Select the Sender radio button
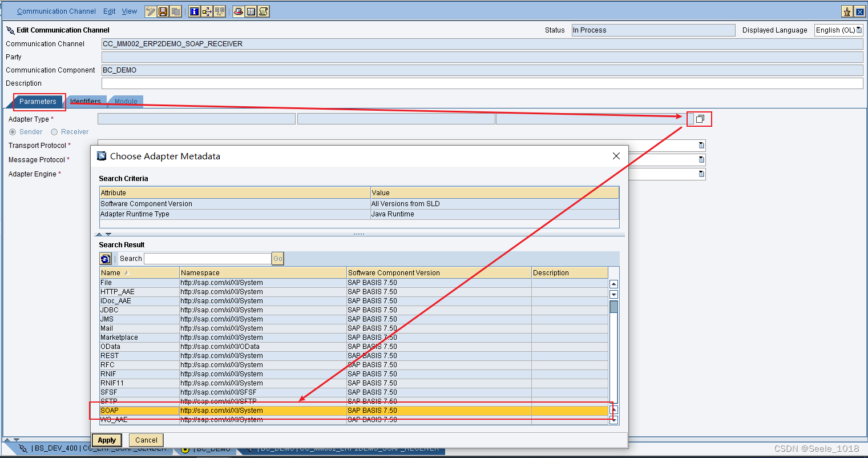The image size is (868, 458). click(x=13, y=132)
